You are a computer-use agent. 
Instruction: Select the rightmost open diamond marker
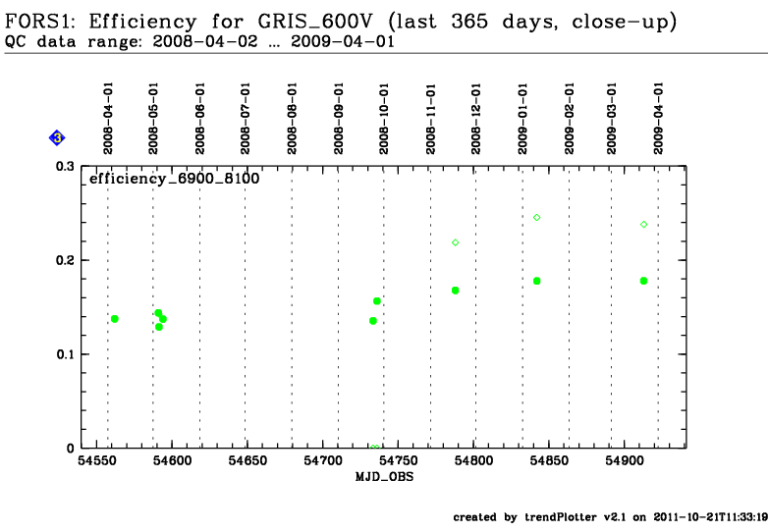tap(644, 225)
